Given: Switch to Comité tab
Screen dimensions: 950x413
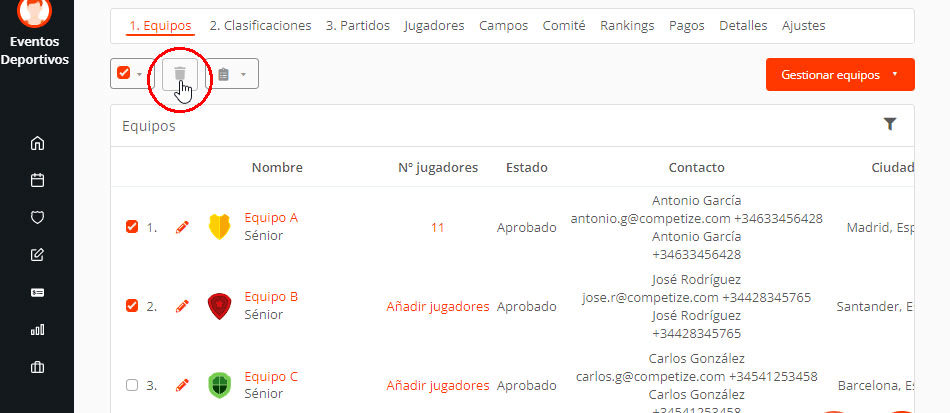Looking at the screenshot, I should [564, 25].
